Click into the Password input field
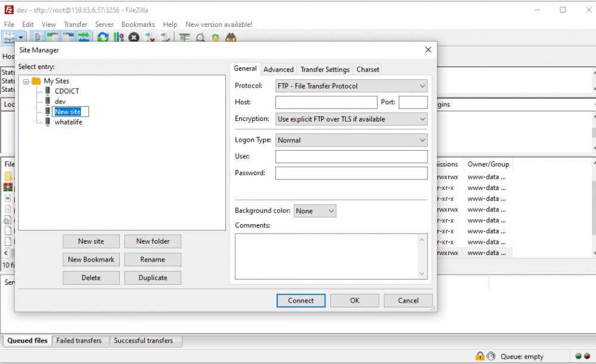This screenshot has height=364, width=596. (351, 173)
